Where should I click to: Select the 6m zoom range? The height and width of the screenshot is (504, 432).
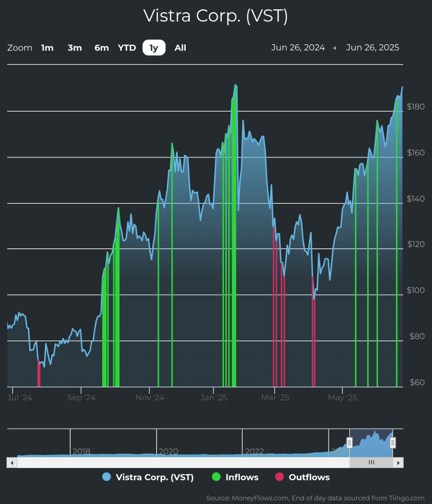point(101,48)
